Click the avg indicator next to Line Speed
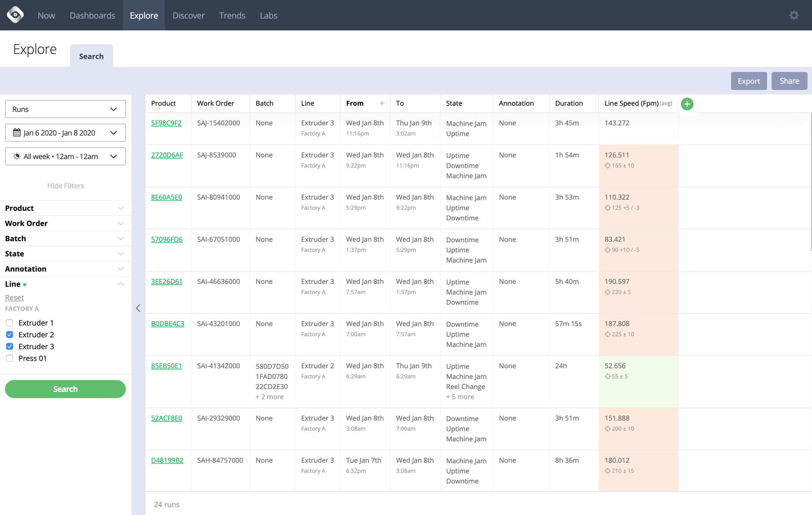The image size is (812, 515). click(x=666, y=103)
